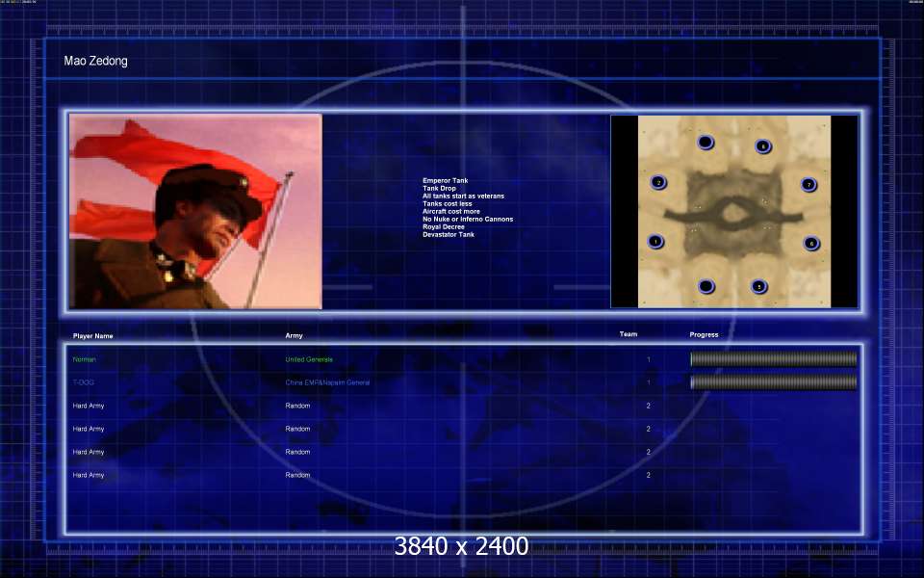This screenshot has height=578, width=924.
Task: Click start position marker 5 on map
Action: tap(759, 287)
